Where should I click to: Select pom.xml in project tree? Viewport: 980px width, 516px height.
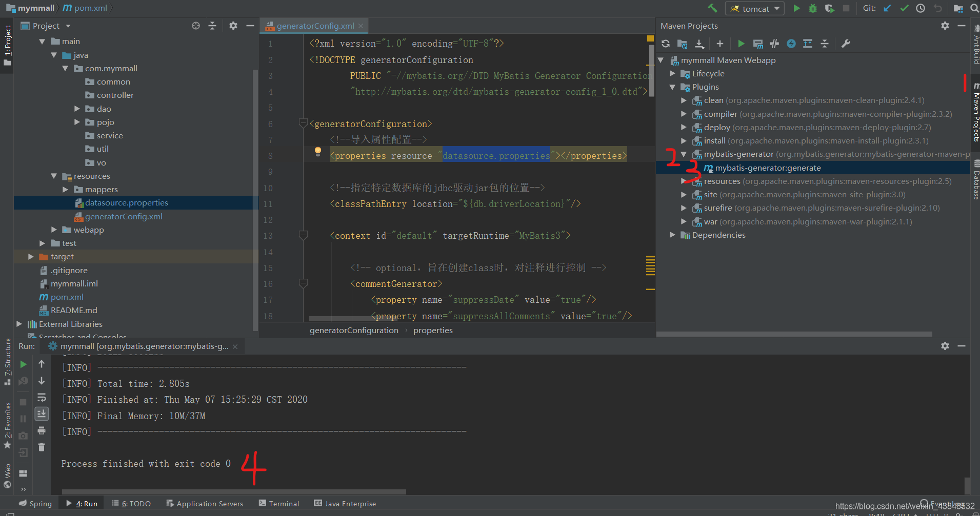[67, 297]
